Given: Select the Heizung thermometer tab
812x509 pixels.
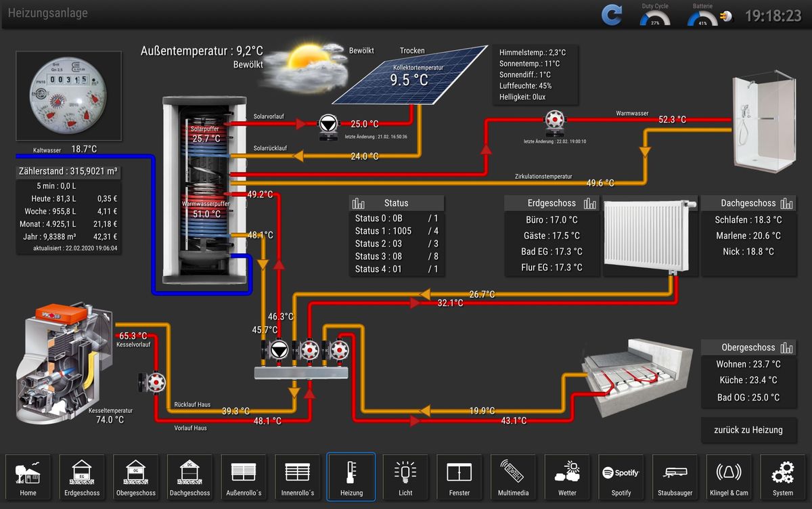Looking at the screenshot, I should point(351,477).
